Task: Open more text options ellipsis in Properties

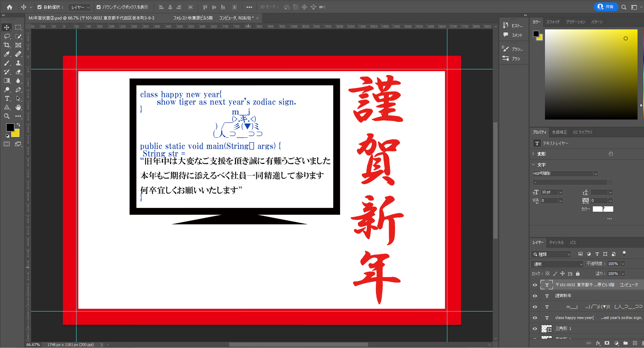Action: 610,219
